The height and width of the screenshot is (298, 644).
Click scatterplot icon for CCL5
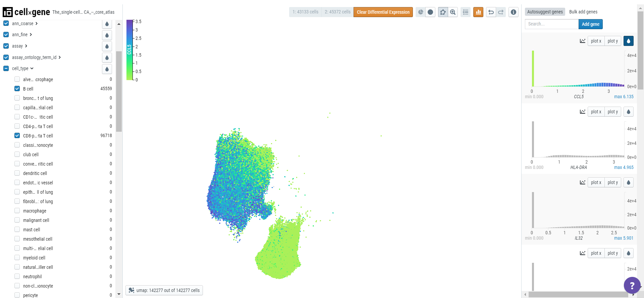583,41
